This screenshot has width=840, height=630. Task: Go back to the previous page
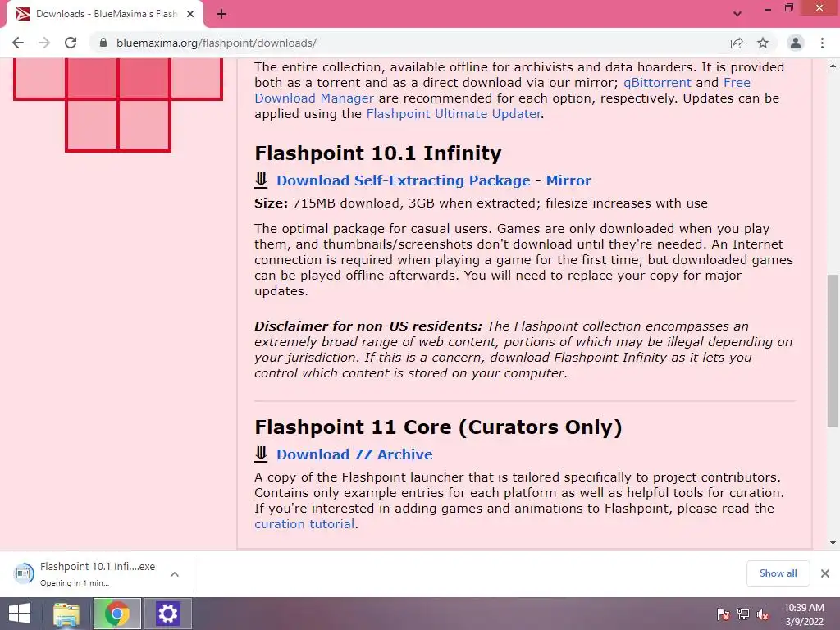coord(18,43)
